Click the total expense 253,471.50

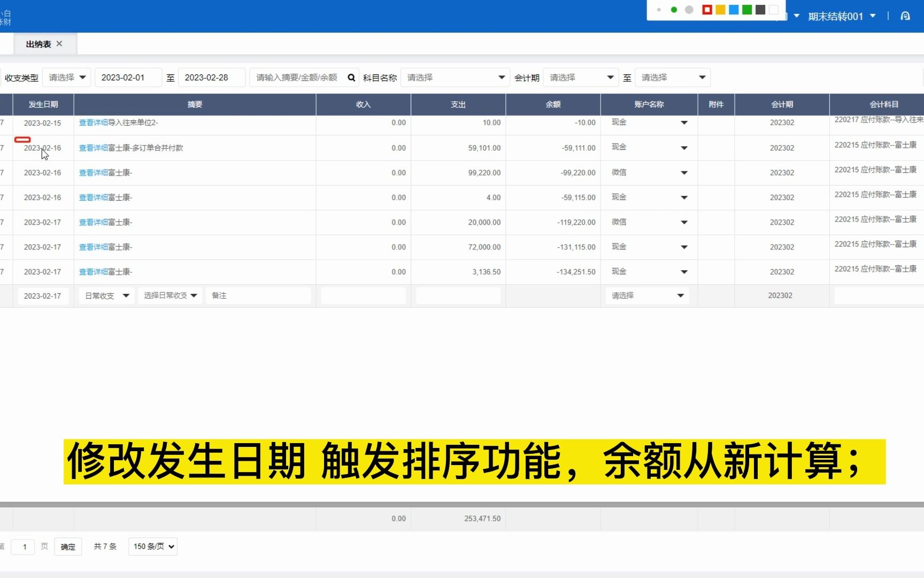coord(482,519)
